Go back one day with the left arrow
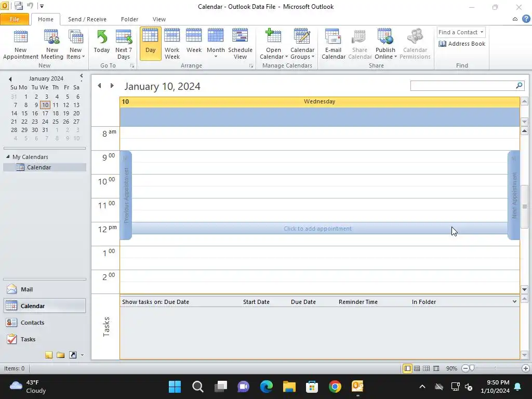This screenshot has width=532, height=399. click(x=99, y=86)
